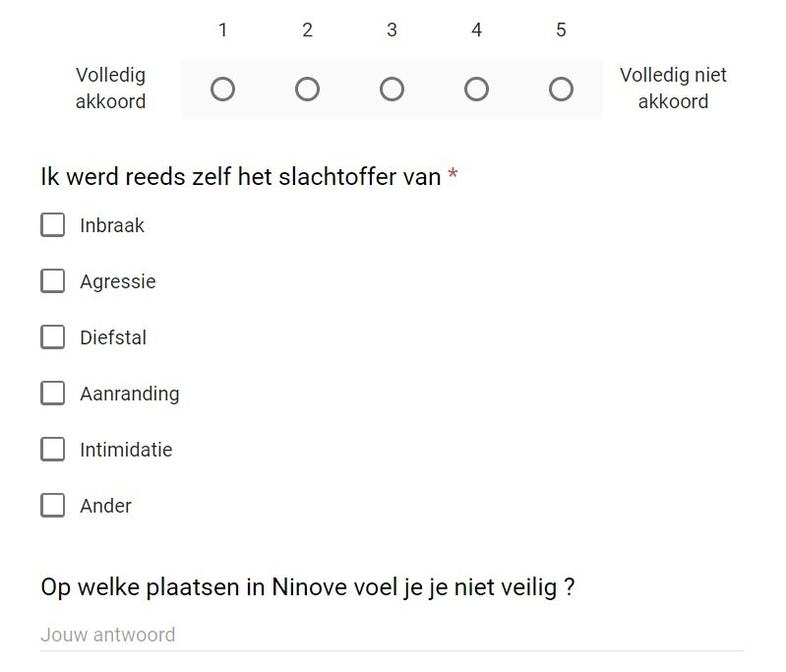786x672 pixels.
Task: Click the 'Volledig akkoord' scale label
Action: 110,89
